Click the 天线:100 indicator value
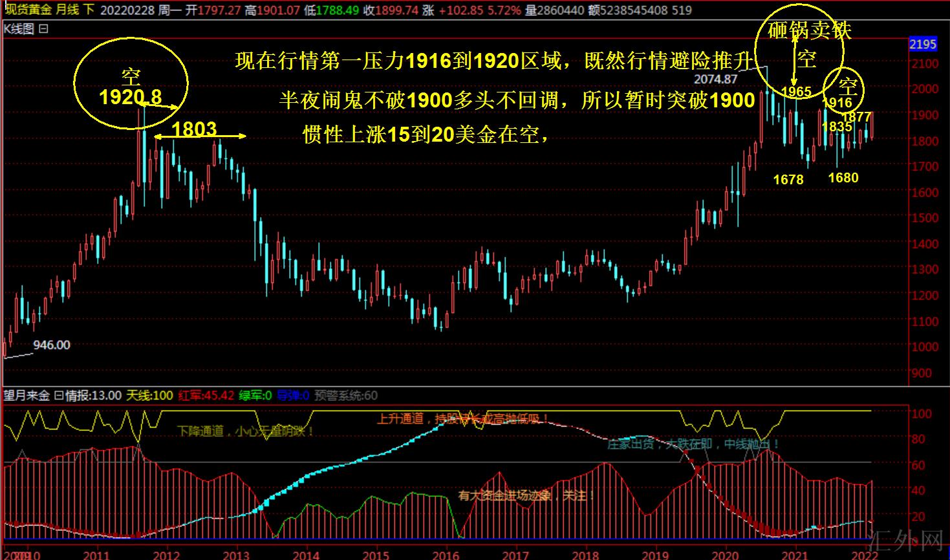 click(149, 396)
